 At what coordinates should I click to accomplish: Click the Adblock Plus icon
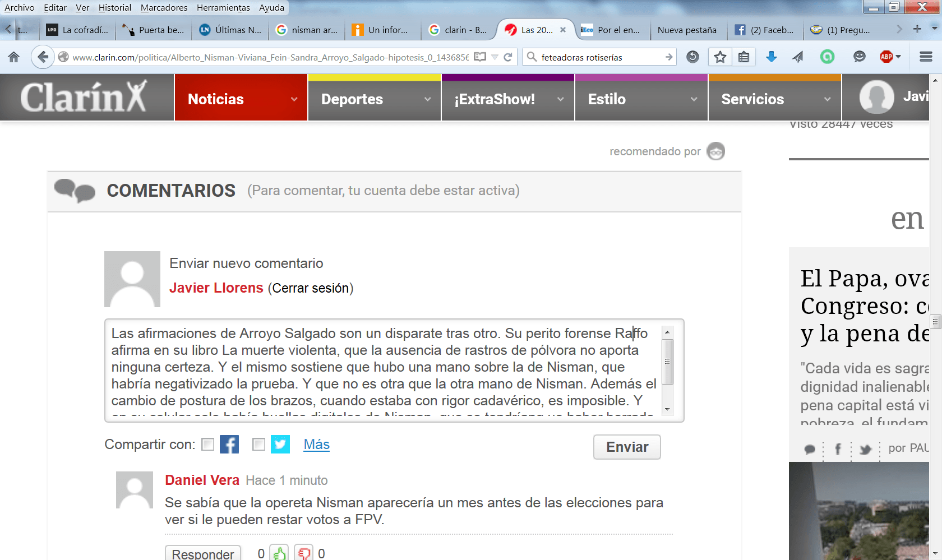(x=886, y=57)
